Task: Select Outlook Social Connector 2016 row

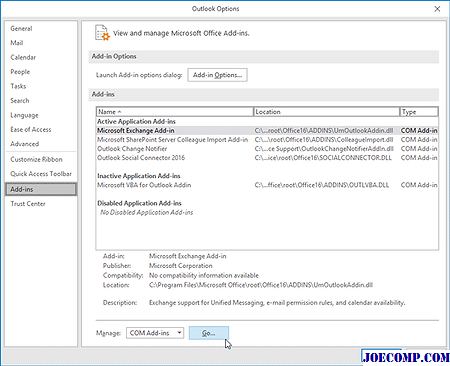Action: pyautogui.click(x=267, y=158)
